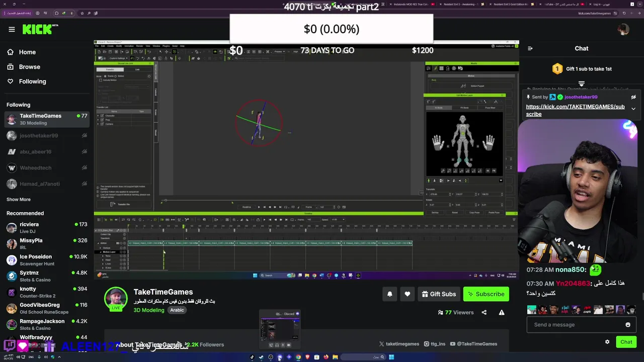
Task: Click the user profile avatar
Action: click(x=624, y=29)
